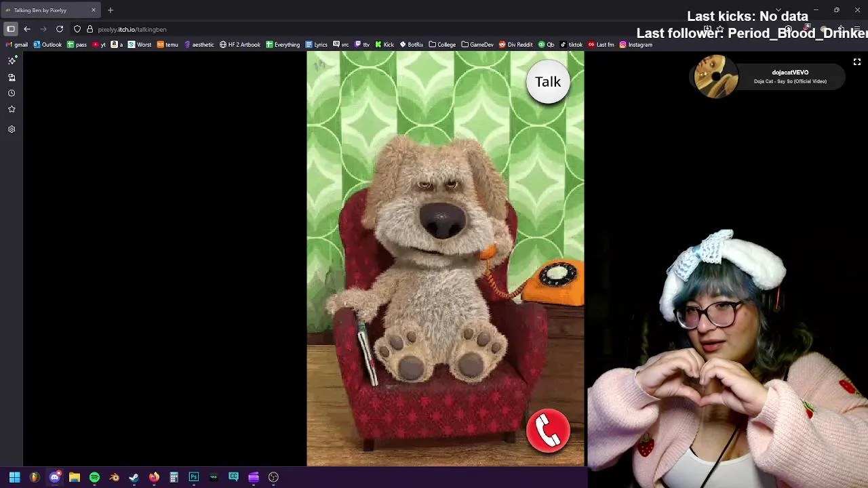Open the Kick bookmark
The width and height of the screenshot is (868, 488).
click(384, 45)
